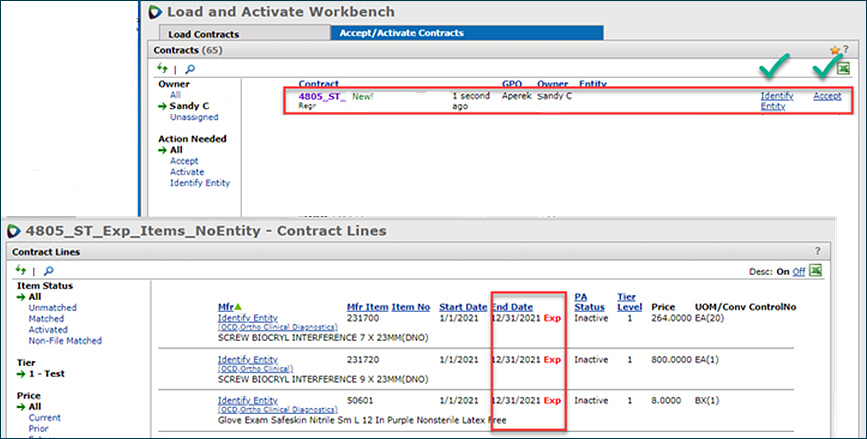This screenshot has height=439, width=867.
Task: Click Identify Entity link in contract row
Action: click(x=777, y=100)
